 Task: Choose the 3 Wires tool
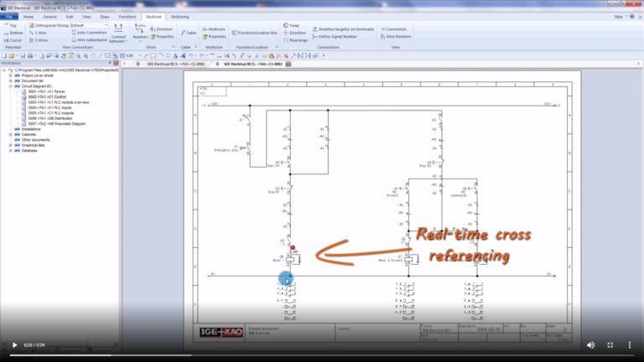point(39,40)
